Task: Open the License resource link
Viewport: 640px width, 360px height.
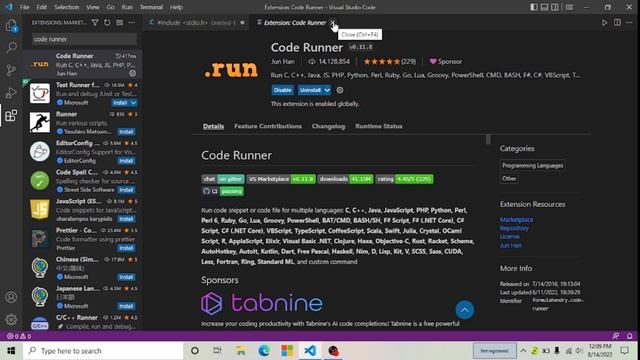Action: coord(510,237)
